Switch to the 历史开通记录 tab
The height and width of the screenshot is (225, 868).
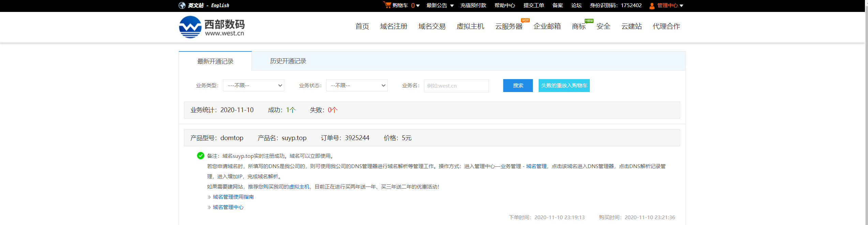click(288, 61)
